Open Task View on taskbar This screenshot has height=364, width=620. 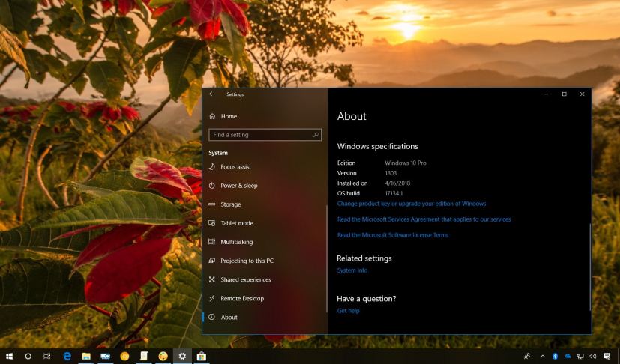click(x=47, y=356)
